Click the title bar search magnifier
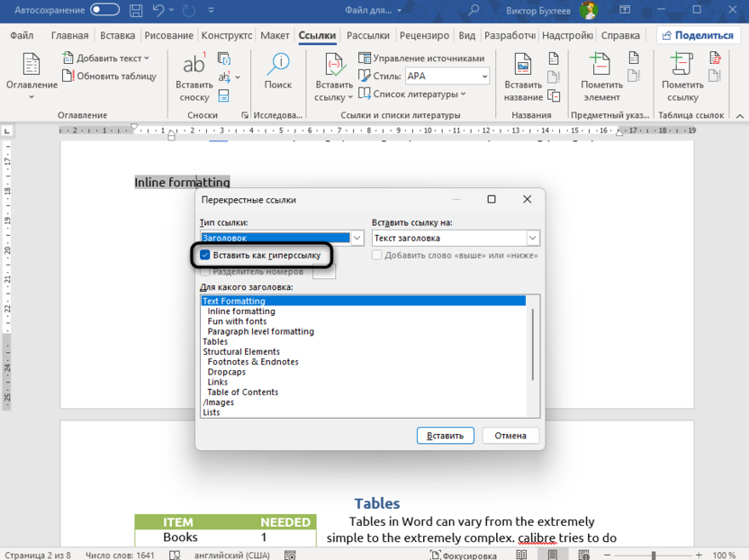 pos(474,10)
